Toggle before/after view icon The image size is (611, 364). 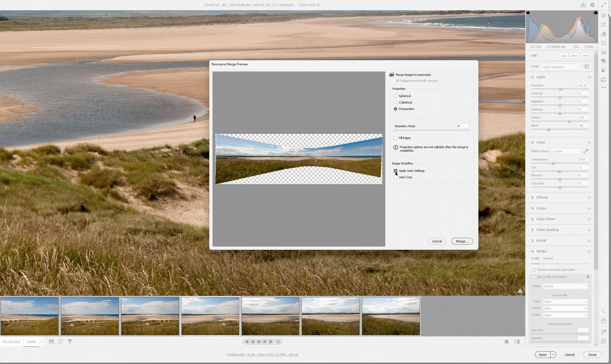click(x=517, y=342)
